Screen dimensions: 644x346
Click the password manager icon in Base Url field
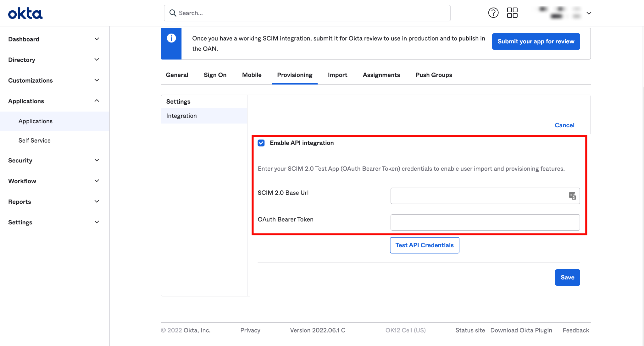[572, 196]
